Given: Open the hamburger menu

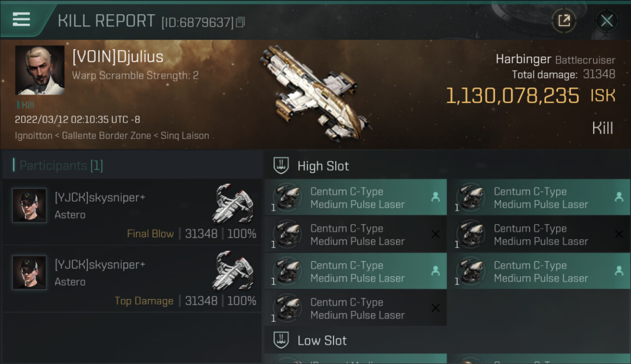Looking at the screenshot, I should point(21,19).
